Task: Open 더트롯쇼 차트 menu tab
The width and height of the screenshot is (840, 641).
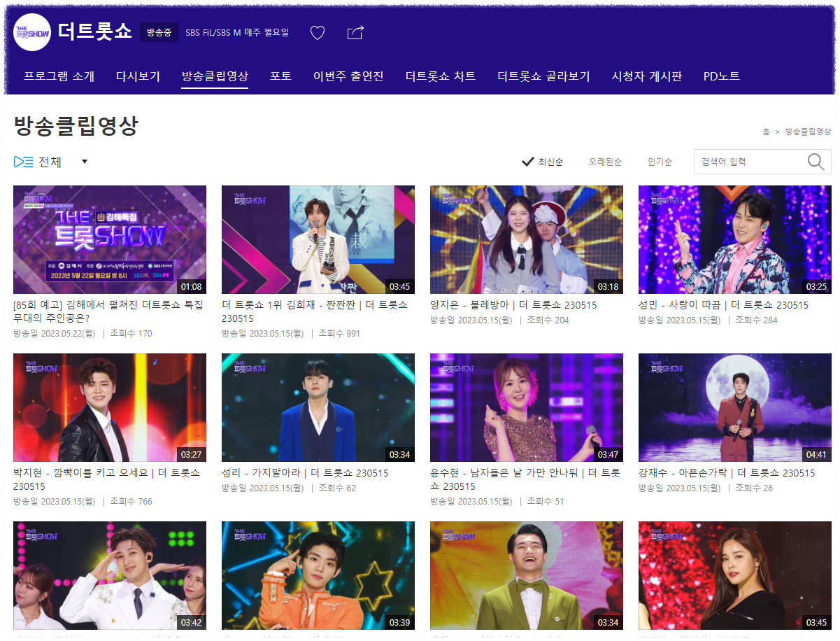Action: [x=441, y=76]
